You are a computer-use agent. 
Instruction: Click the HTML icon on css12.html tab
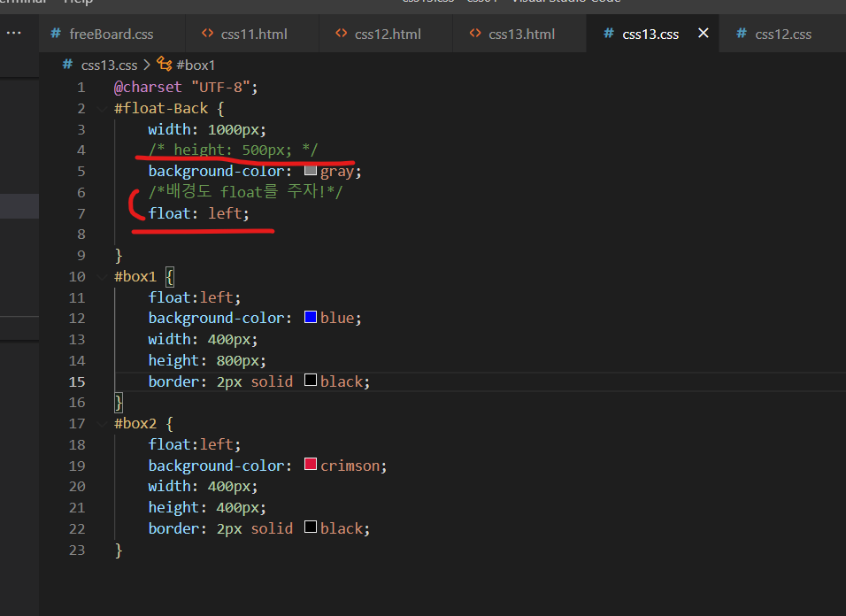pyautogui.click(x=341, y=34)
